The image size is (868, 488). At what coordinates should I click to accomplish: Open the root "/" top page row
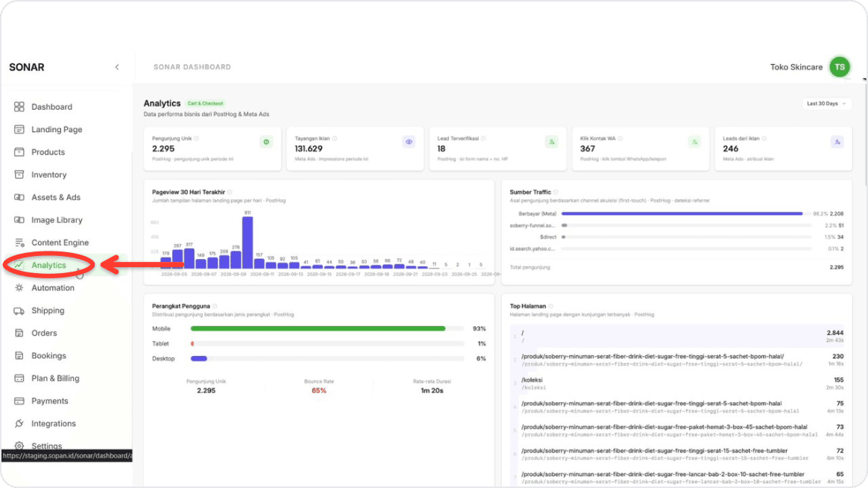pyautogui.click(x=677, y=337)
